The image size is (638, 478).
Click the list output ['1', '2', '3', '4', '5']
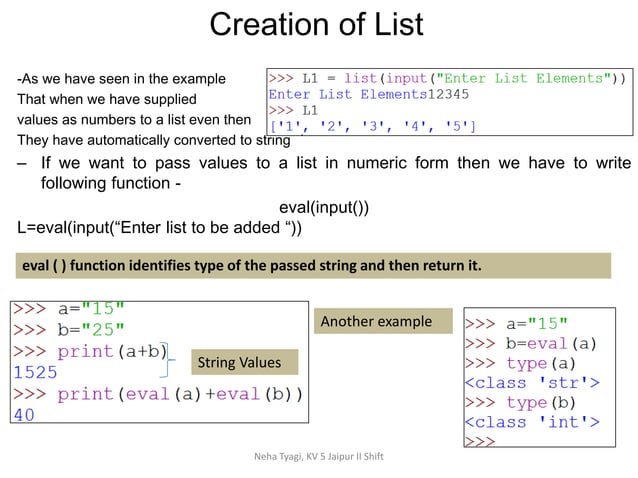click(372, 127)
